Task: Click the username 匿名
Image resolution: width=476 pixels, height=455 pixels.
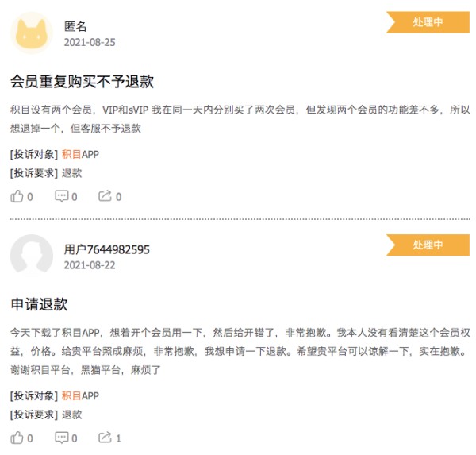Action: (75, 26)
